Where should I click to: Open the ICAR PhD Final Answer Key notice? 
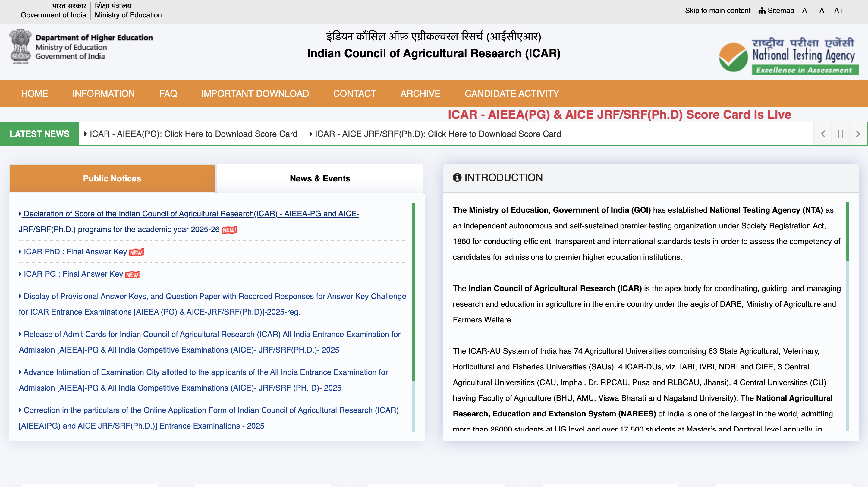coord(74,251)
